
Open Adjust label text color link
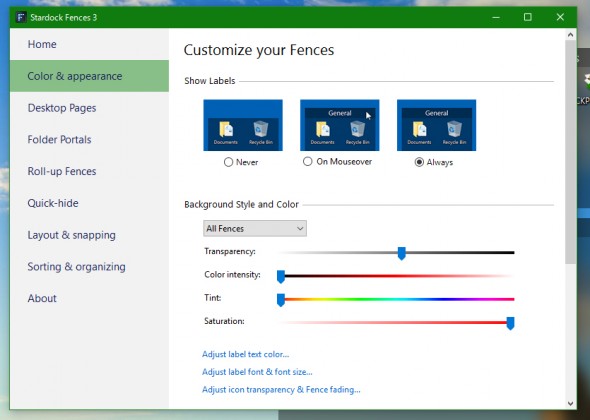click(245, 354)
